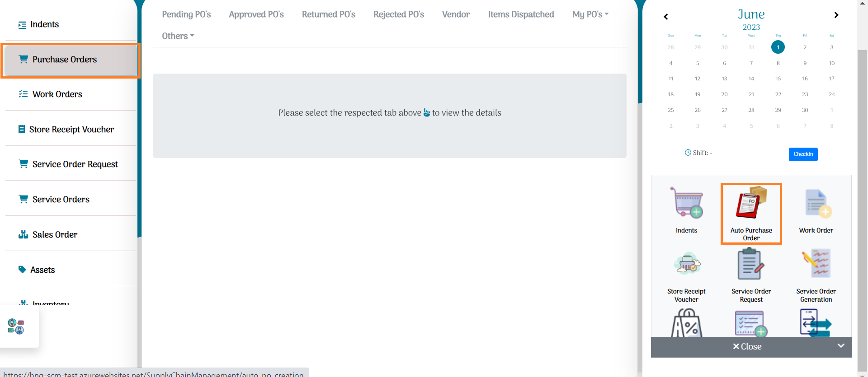Go to next month in calendar
Viewport: 868px width, 377px height.
point(836,15)
